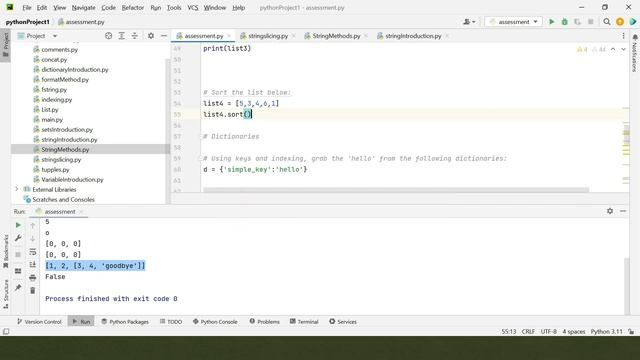Open the Version Control tool window
640x360 pixels.
pos(39,322)
